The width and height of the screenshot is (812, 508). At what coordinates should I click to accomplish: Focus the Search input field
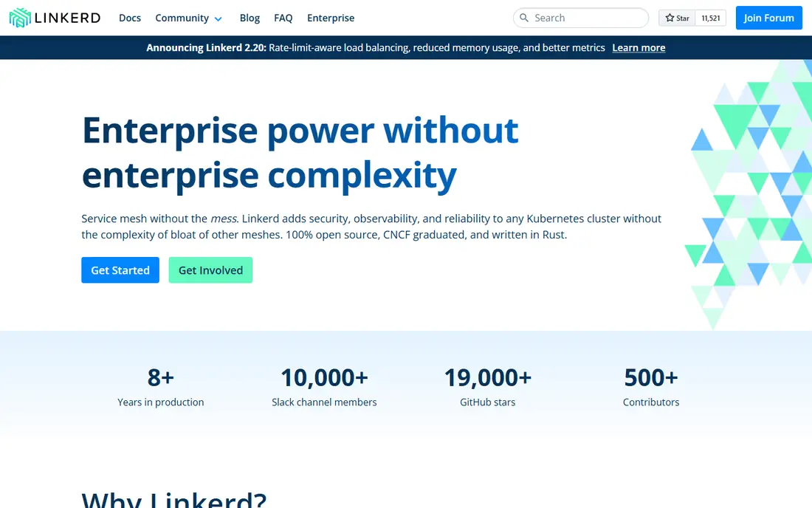580,18
